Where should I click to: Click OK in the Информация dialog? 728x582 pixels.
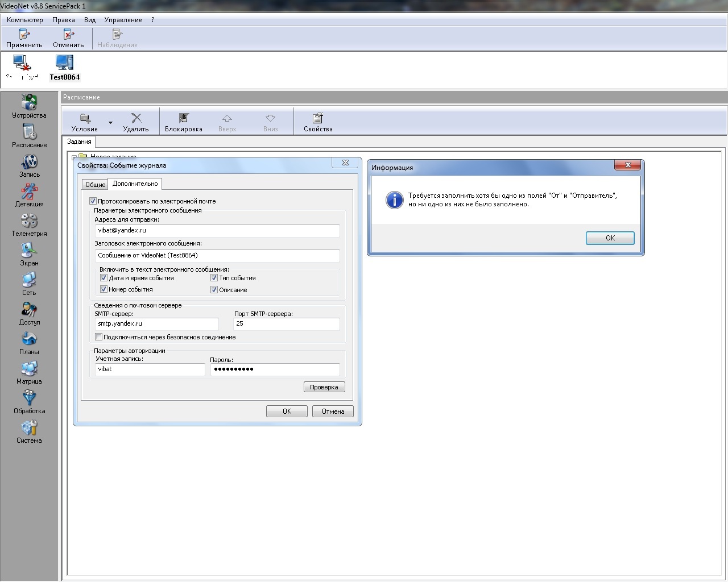click(610, 238)
